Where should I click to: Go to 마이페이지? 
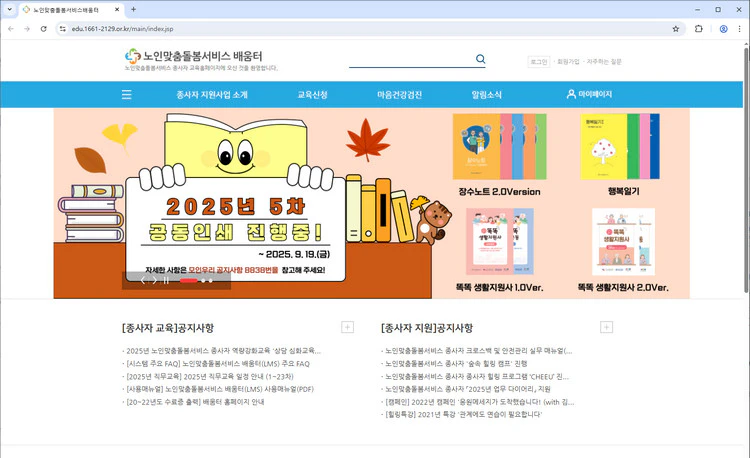pos(589,94)
